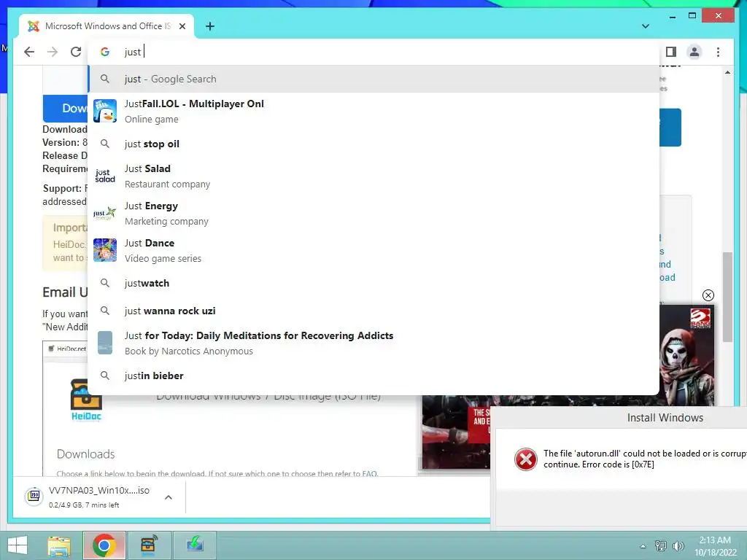
Task: Close the Microsoft Windows and Office tab
Action: click(182, 26)
